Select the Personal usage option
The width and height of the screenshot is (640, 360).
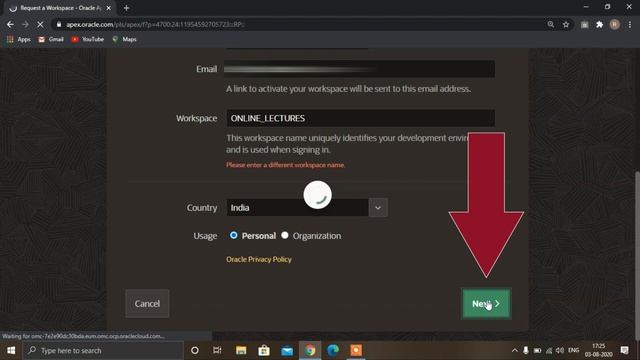click(233, 236)
